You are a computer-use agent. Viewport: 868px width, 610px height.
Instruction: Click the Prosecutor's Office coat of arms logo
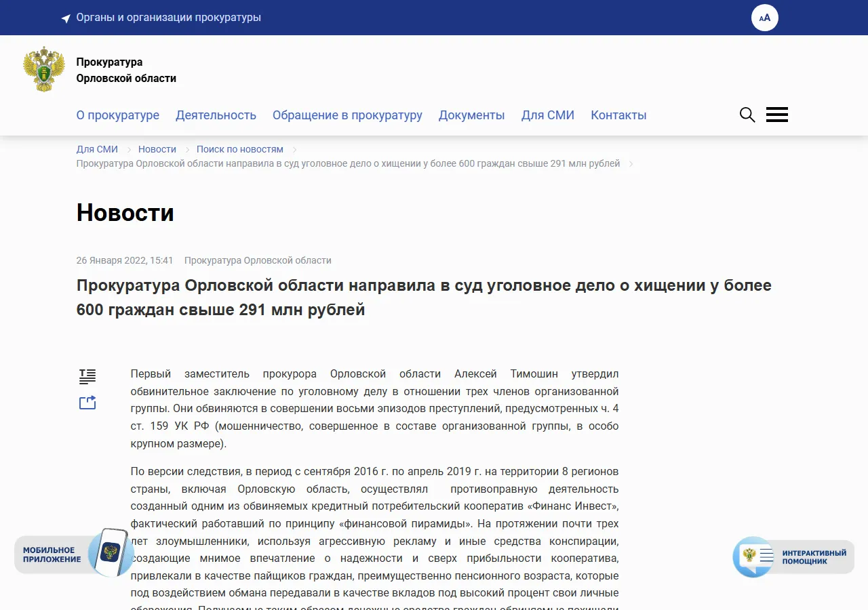[x=44, y=69]
